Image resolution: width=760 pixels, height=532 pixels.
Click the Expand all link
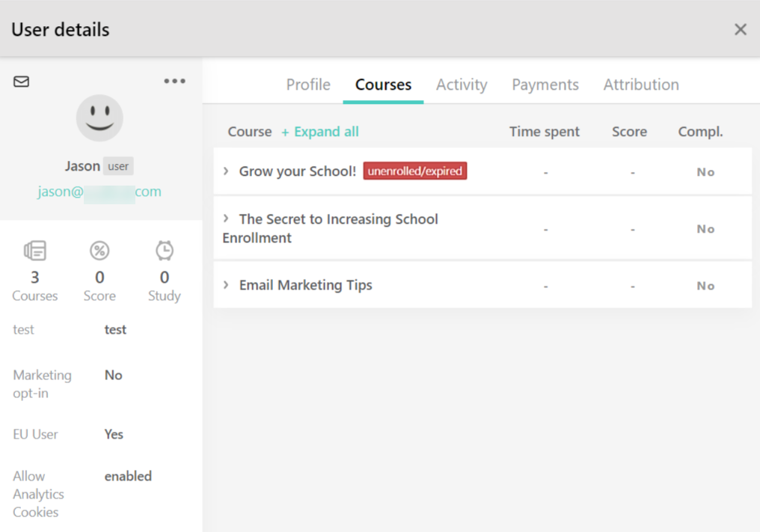pos(320,131)
